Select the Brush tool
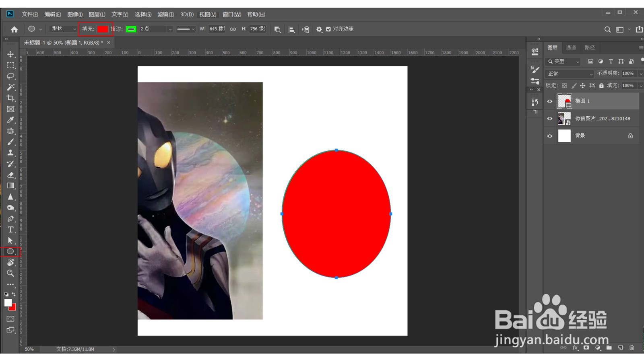Screen dimensions: 644x362 point(10,142)
